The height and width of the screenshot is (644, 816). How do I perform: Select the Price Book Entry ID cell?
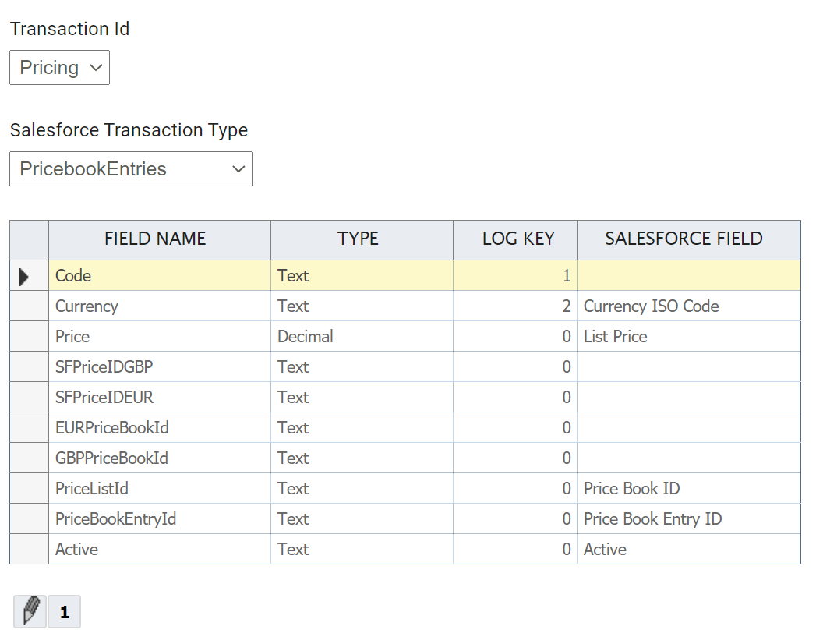pos(652,519)
